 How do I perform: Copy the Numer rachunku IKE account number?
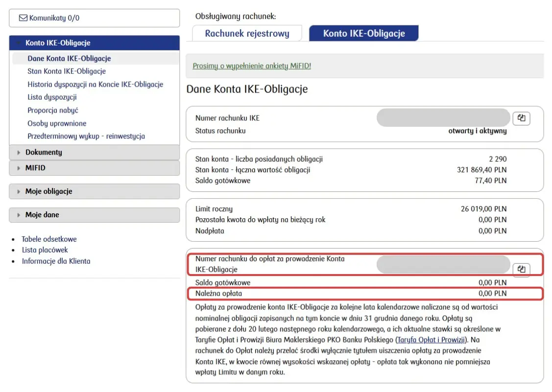point(521,117)
